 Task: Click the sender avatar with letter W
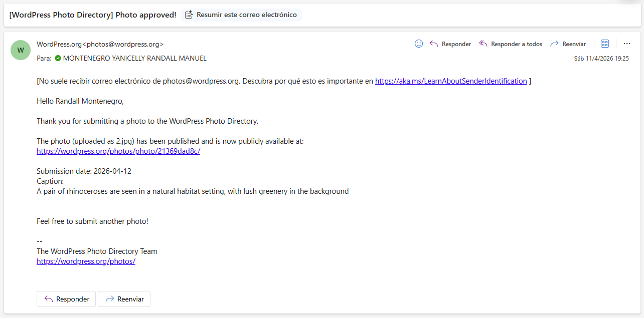point(21,50)
